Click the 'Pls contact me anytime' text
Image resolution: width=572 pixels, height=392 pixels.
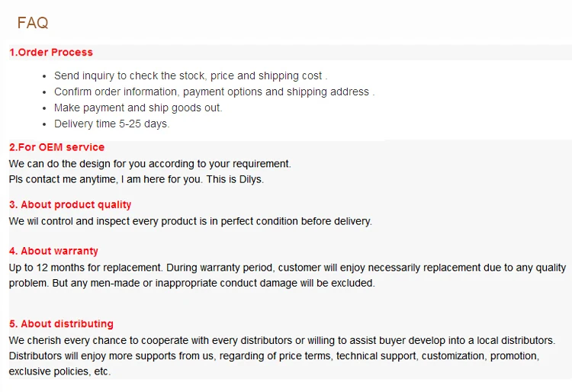65,180
